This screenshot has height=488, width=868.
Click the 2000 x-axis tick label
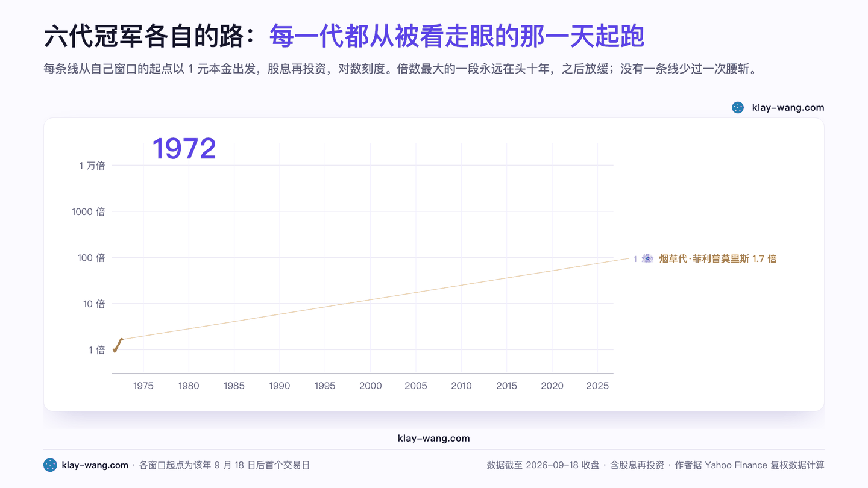coord(370,386)
